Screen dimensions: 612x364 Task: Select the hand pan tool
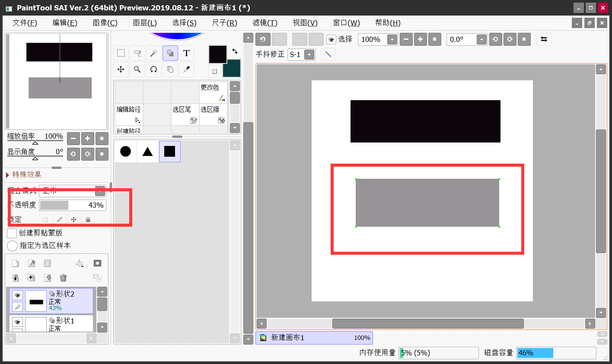click(170, 70)
